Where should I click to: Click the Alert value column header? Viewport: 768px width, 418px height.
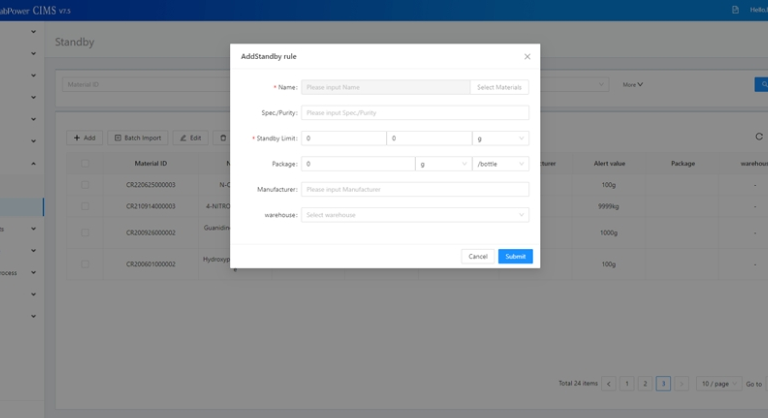click(x=609, y=163)
